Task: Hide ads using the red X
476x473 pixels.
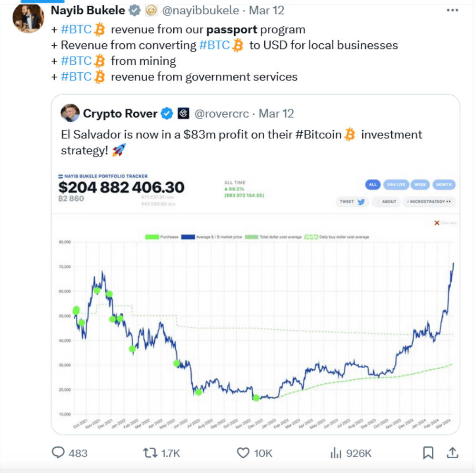Action: click(436, 223)
